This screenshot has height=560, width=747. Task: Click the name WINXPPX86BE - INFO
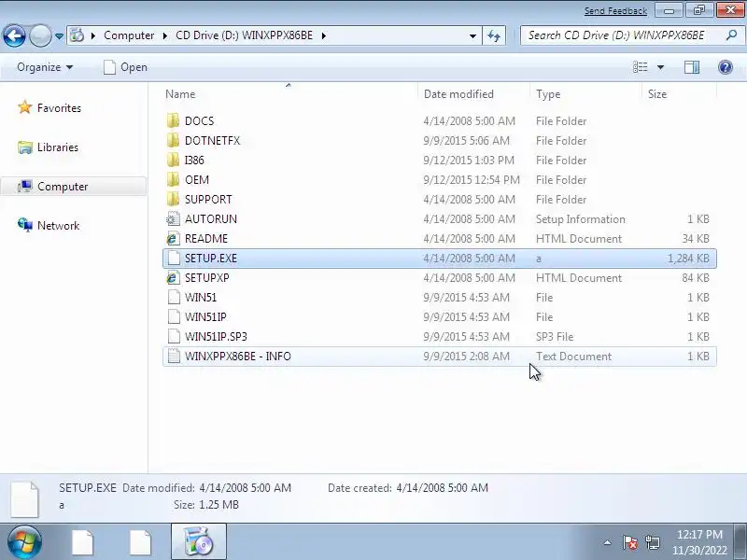[x=238, y=357]
